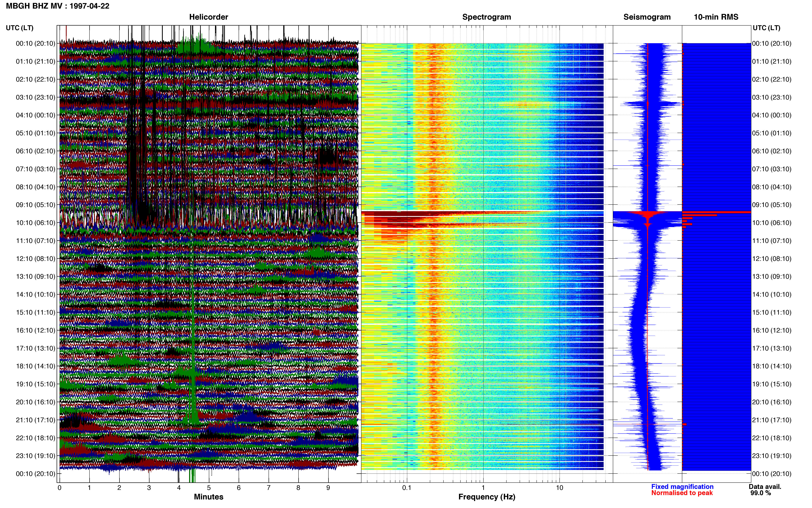Click left time label '05:10 (01:10)'
The height and width of the screenshot is (508, 812).
pyautogui.click(x=36, y=133)
